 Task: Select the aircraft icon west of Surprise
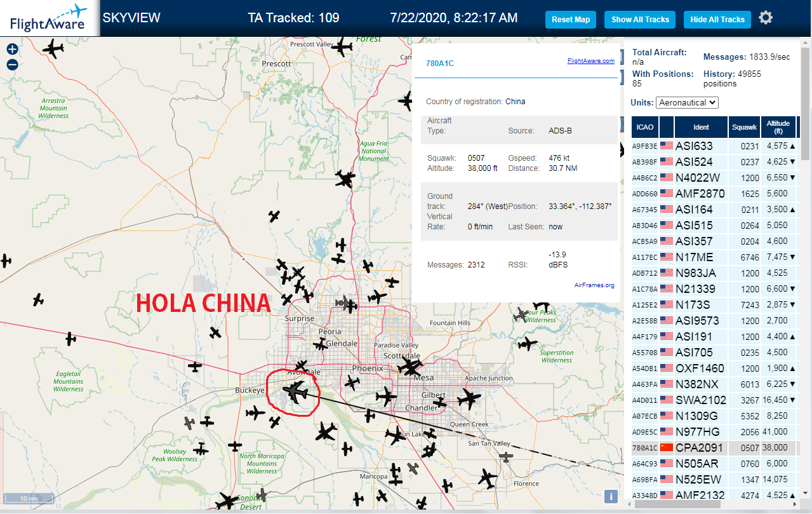pyautogui.click(x=215, y=332)
